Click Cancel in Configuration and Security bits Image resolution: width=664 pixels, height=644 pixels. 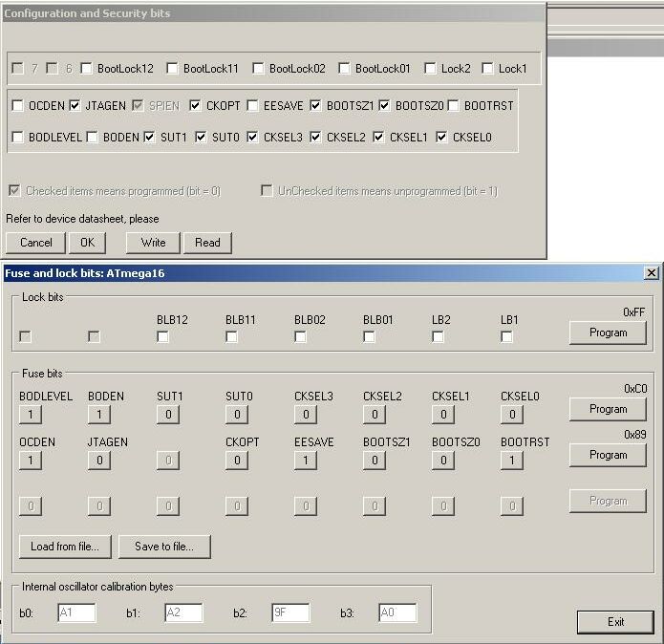[x=36, y=243]
